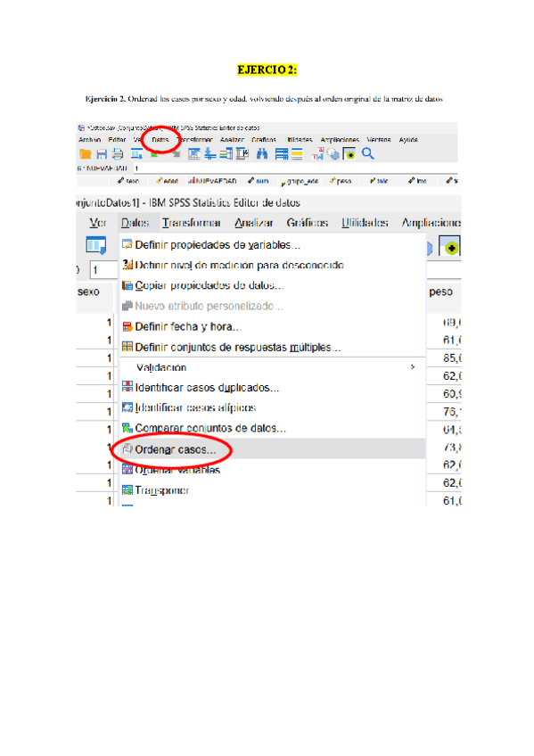Click the Find binoculars icon

(x=262, y=154)
